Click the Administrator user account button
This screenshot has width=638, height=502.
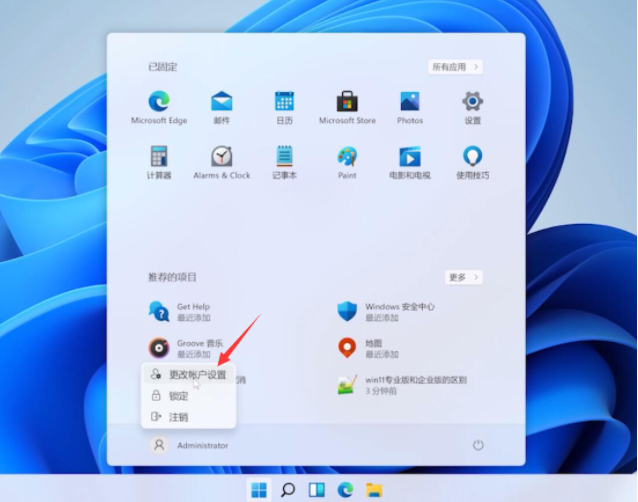pyautogui.click(x=190, y=445)
